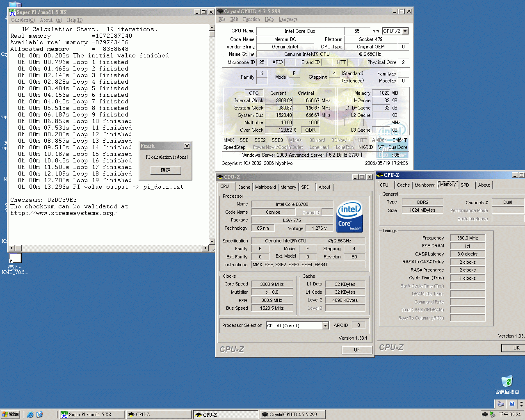
Task: Click Core Speed field 3808.9 MHz
Action: 272,284
